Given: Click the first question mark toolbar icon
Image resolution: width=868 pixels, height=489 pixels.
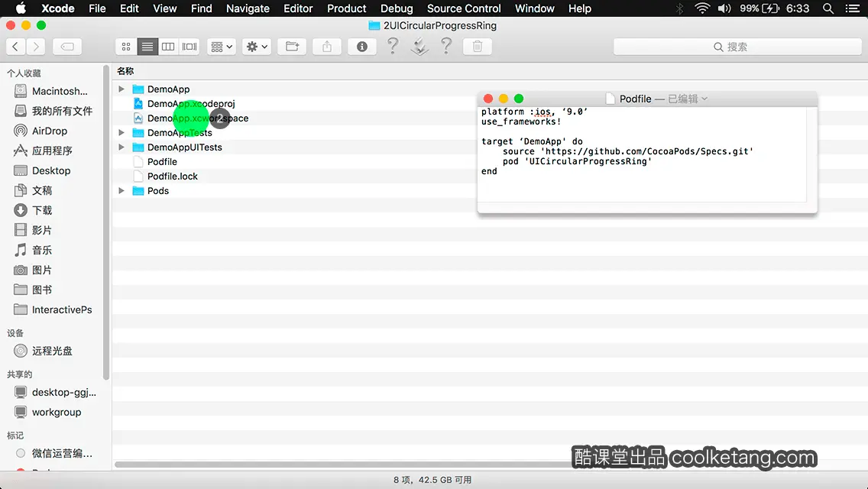Looking at the screenshot, I should pos(393,46).
